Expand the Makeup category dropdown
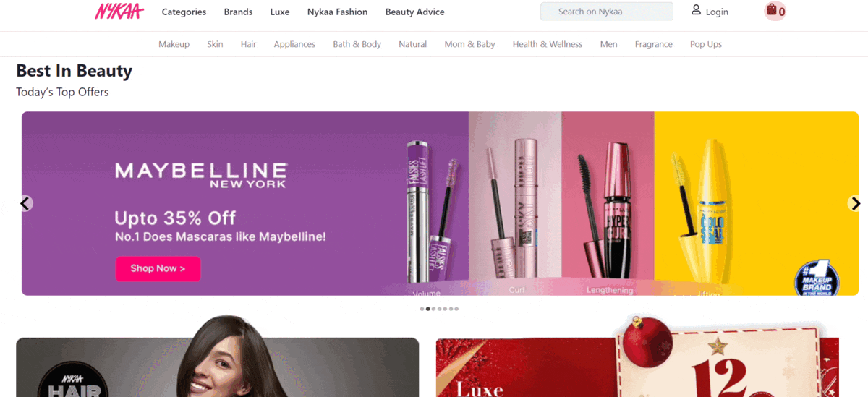Screen dimensions: 868x397 coord(174,45)
